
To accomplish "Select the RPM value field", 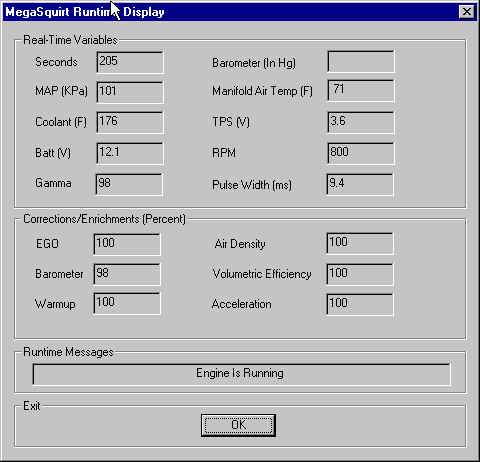I will pyautogui.click(x=361, y=153).
